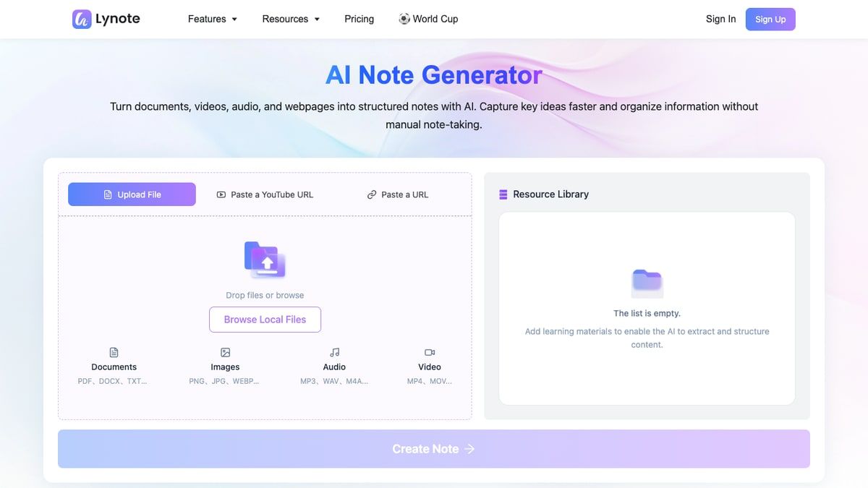Switch to the Paste a URL tab

coord(397,194)
